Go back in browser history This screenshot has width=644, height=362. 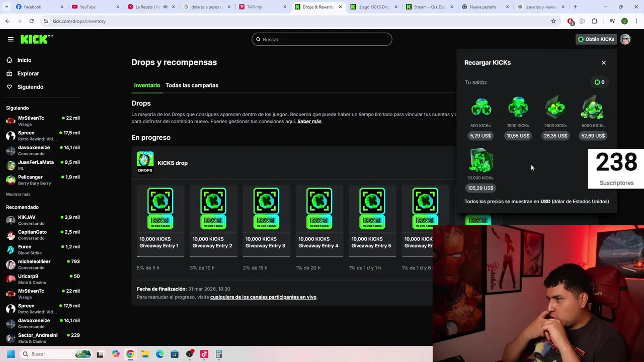click(x=7, y=21)
